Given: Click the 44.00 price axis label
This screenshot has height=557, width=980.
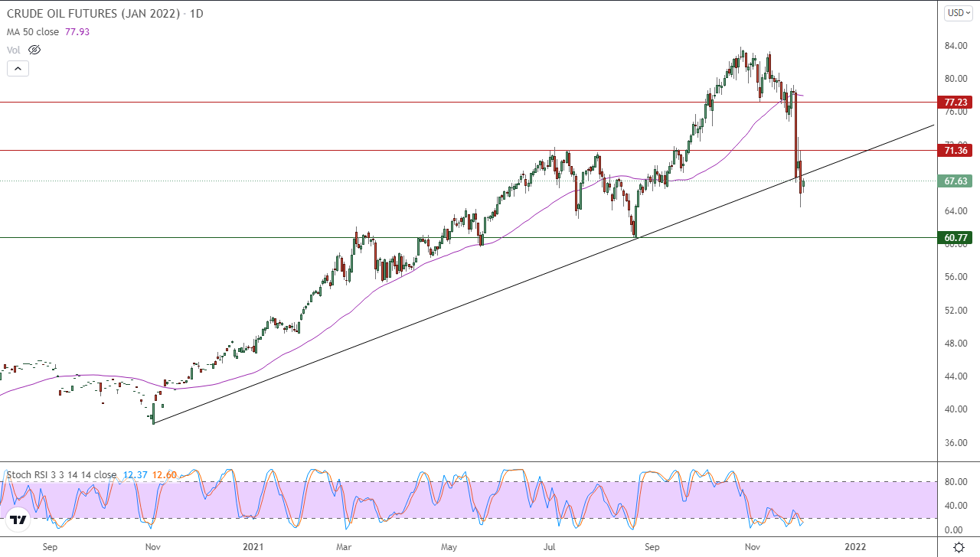Looking at the screenshot, I should pos(955,376).
